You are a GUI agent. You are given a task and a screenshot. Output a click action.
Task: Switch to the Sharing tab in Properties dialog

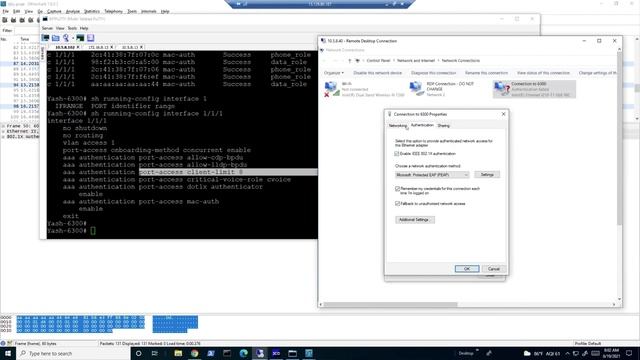click(x=444, y=126)
